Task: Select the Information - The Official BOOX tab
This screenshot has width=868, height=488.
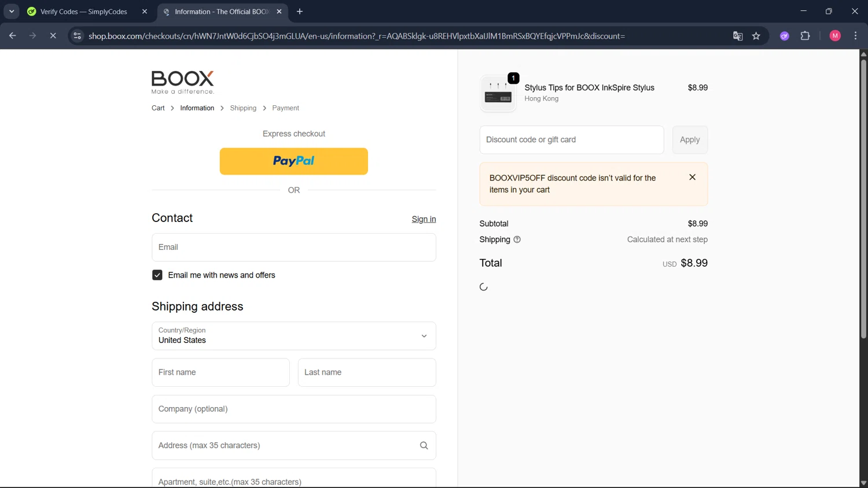Action: [x=223, y=12]
